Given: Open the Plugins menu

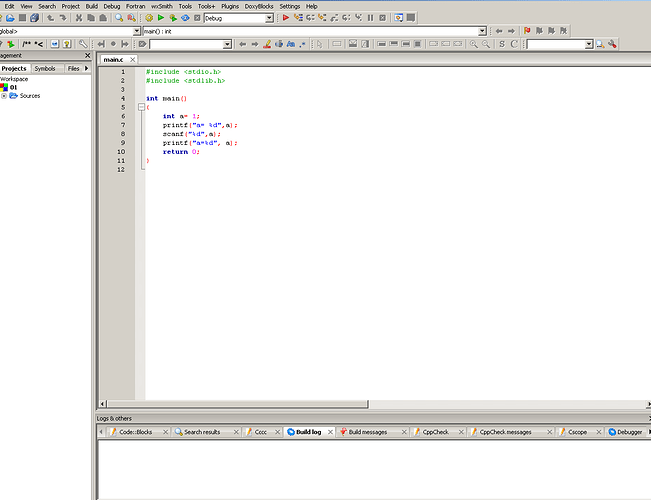Looking at the screenshot, I should click(230, 6).
